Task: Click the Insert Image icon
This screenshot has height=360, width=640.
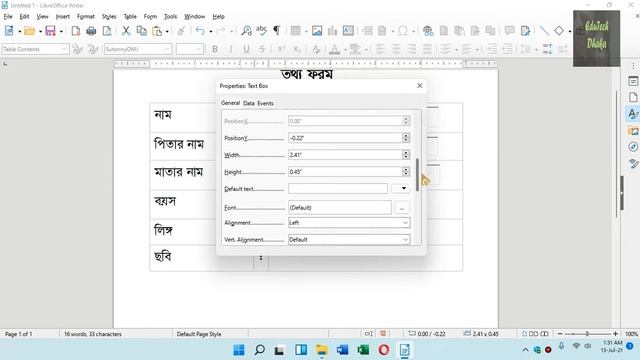Action: pyautogui.click(x=317, y=31)
